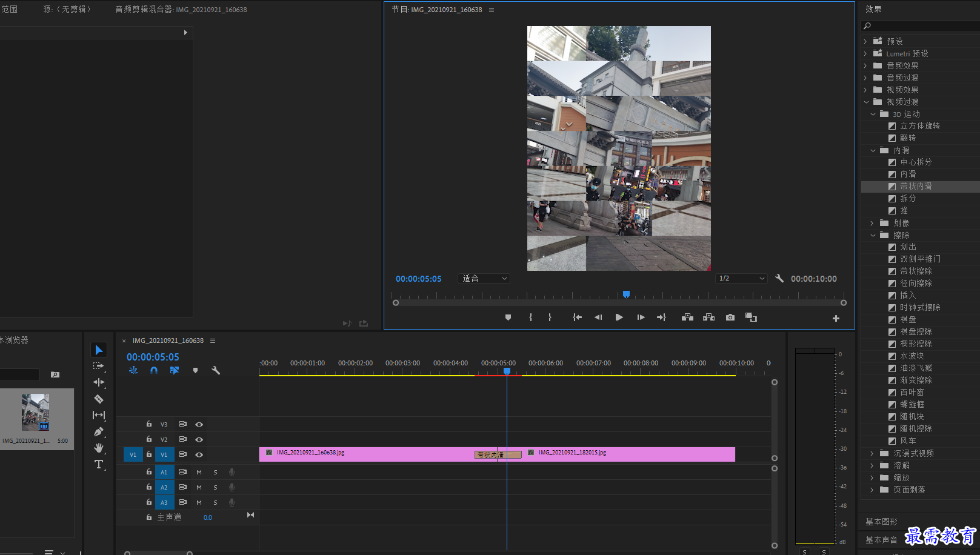
Task: Mark In point in Program monitor
Action: pos(530,317)
